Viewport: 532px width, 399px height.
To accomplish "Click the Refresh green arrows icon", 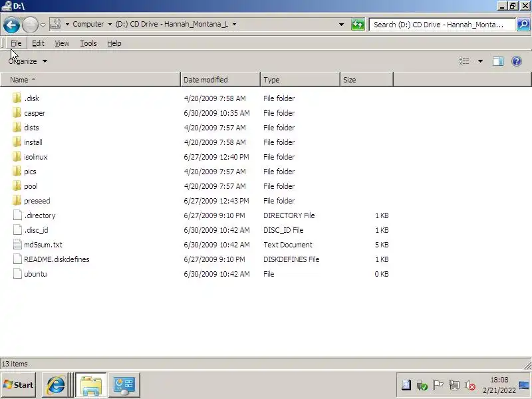I will [358, 25].
